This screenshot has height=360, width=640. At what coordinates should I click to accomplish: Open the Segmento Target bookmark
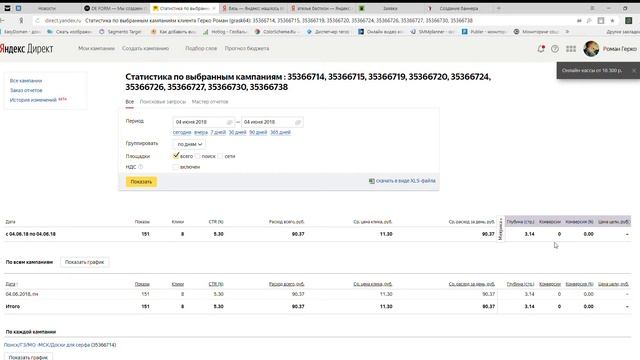(x=120, y=31)
